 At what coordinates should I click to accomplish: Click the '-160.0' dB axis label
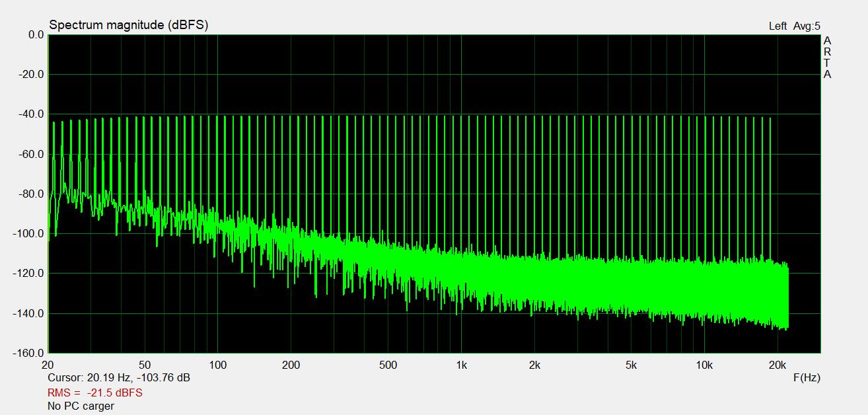[x=29, y=353]
